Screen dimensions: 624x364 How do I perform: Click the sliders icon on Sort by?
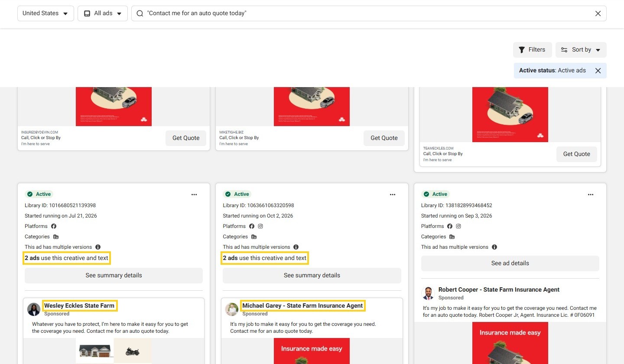pyautogui.click(x=564, y=50)
